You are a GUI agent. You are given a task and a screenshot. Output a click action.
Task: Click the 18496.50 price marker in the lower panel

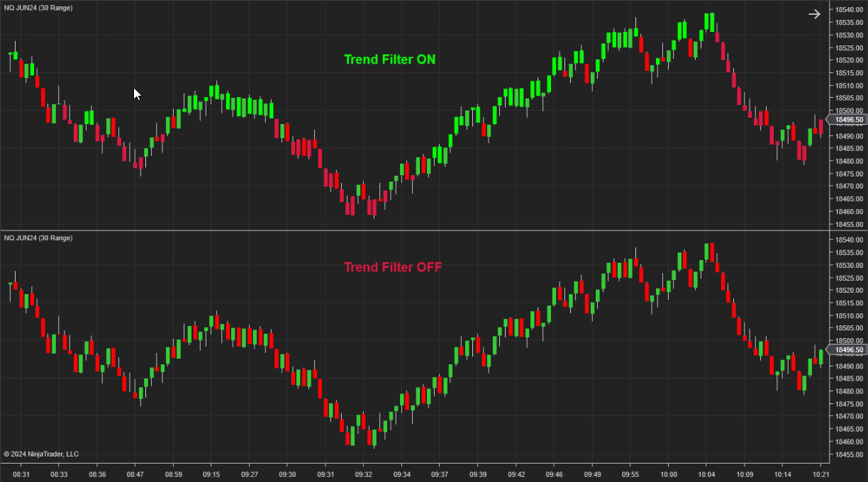848,350
